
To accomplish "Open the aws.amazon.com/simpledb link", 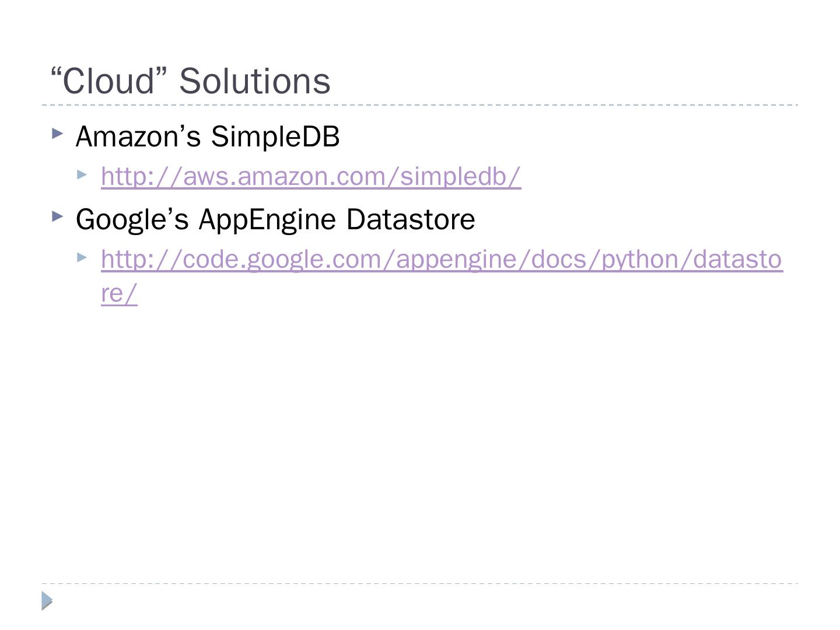I will (311, 176).
